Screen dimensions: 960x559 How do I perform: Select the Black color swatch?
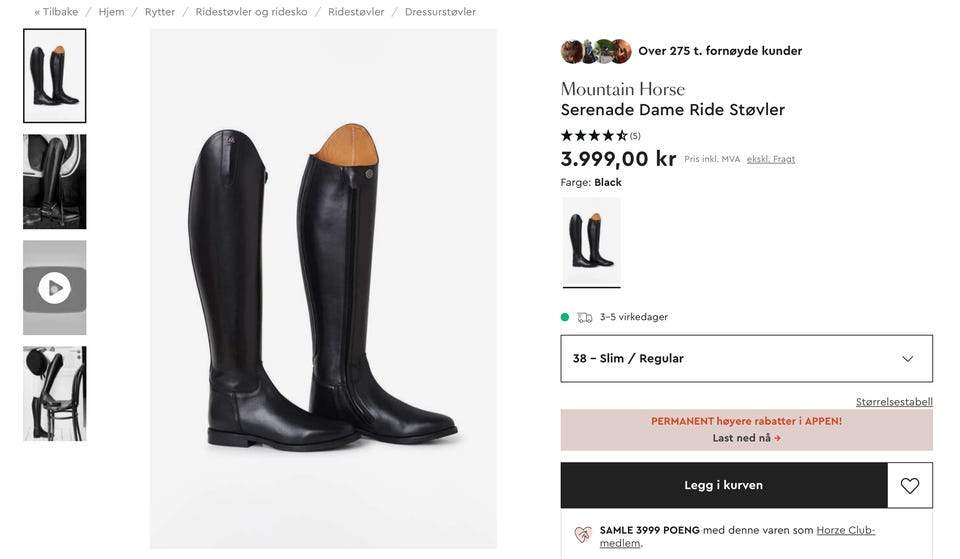pos(591,242)
